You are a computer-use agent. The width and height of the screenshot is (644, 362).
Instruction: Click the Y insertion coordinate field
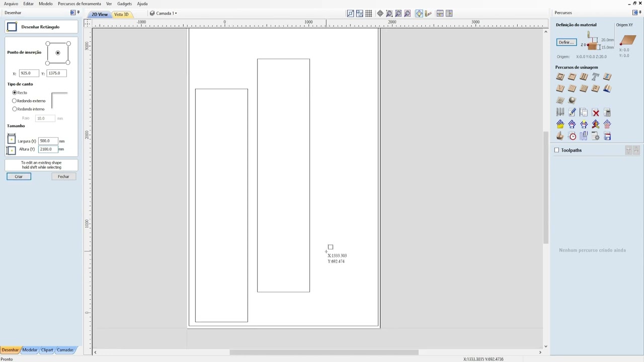pyautogui.click(x=56, y=73)
